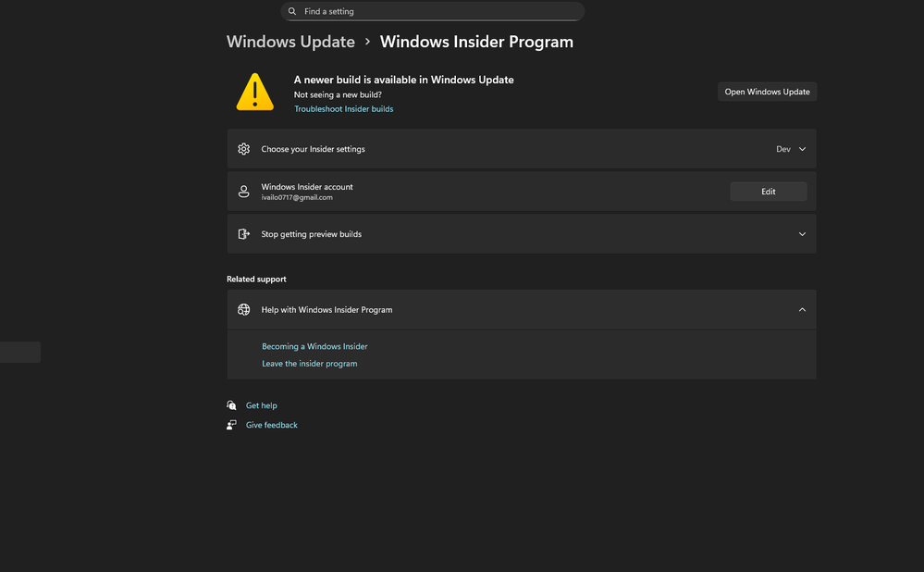This screenshot has height=572, width=924.
Task: Expand the Dev channel dropdown chevron
Action: point(802,149)
